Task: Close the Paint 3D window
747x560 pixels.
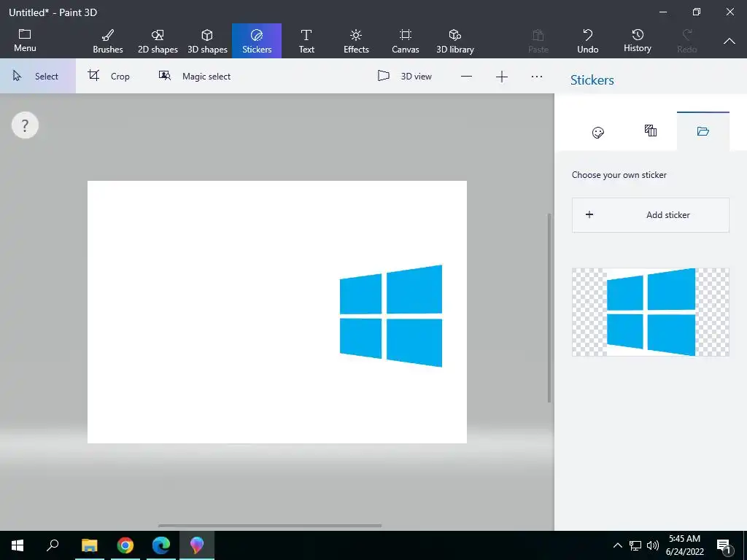Action: pyautogui.click(x=729, y=12)
